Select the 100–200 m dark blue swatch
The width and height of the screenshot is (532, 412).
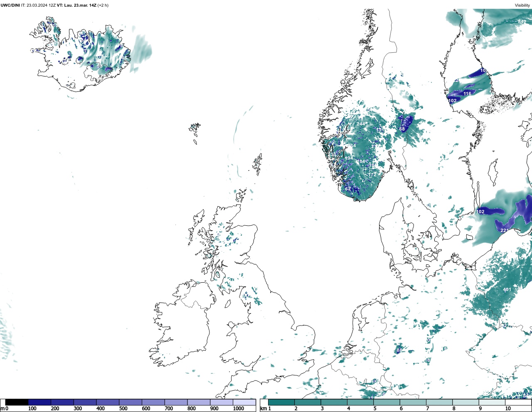coord(39,402)
